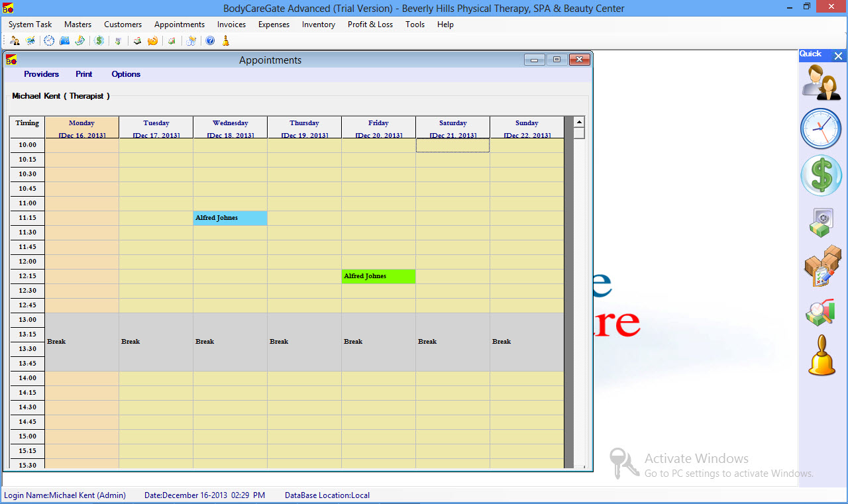Select the green Alfred Johnes Friday appointment
This screenshot has height=504, width=848.
[x=378, y=276]
